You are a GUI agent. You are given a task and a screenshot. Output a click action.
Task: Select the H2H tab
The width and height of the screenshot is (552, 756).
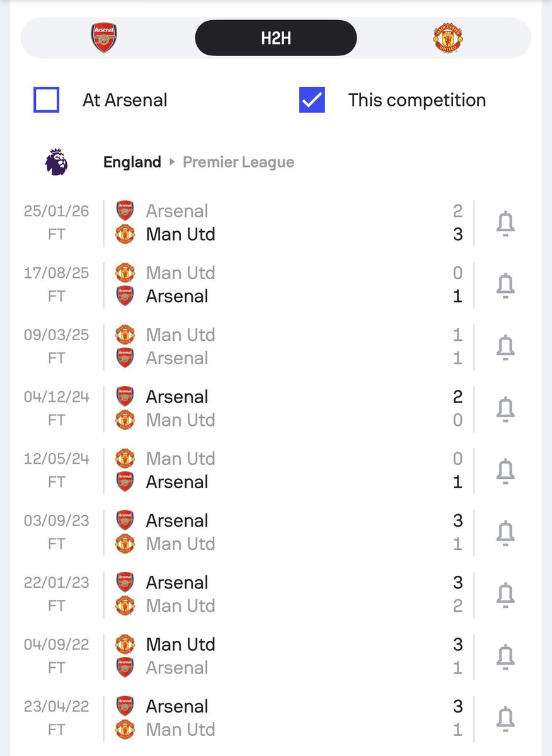point(276,38)
